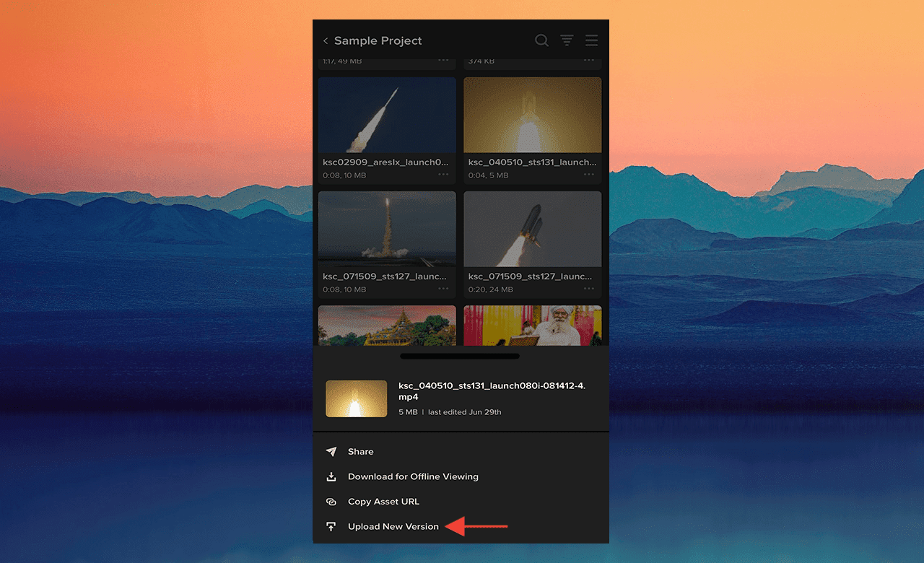Open options for ksc_040510_sts131_launch video
This screenshot has width=924, height=563.
589,175
